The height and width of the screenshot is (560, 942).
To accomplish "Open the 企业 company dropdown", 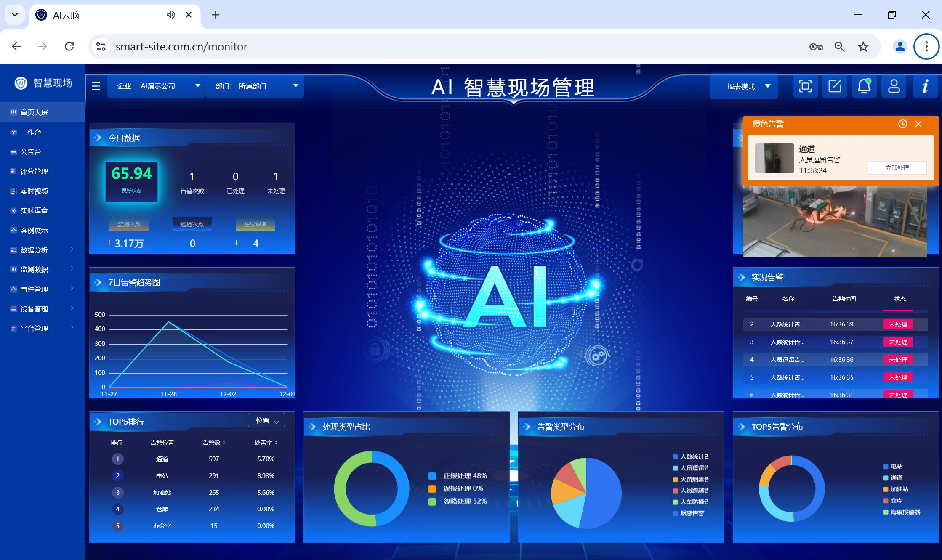I will click(156, 86).
